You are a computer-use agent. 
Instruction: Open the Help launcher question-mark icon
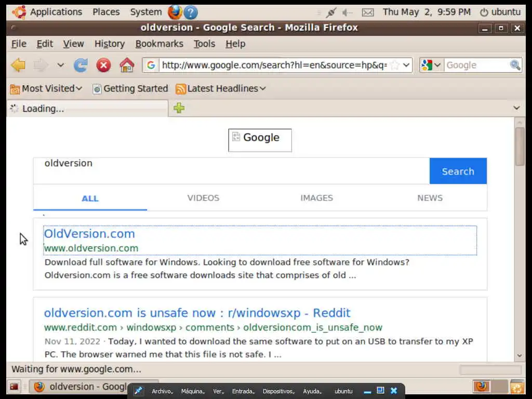[191, 12]
